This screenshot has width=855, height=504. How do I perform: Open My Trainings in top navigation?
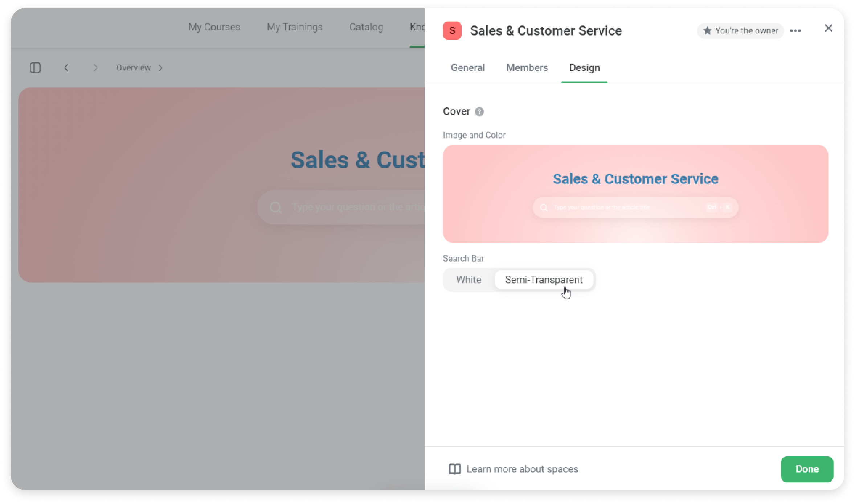[x=295, y=27]
